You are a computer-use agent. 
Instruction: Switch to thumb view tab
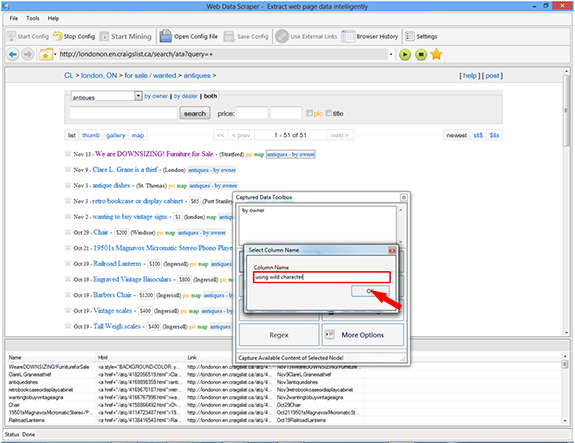coord(91,135)
